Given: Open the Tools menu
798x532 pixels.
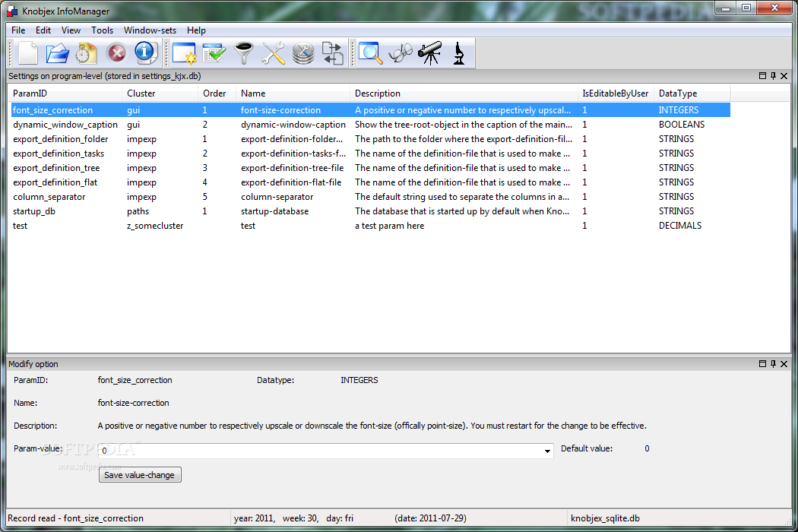Looking at the screenshot, I should [103, 30].
